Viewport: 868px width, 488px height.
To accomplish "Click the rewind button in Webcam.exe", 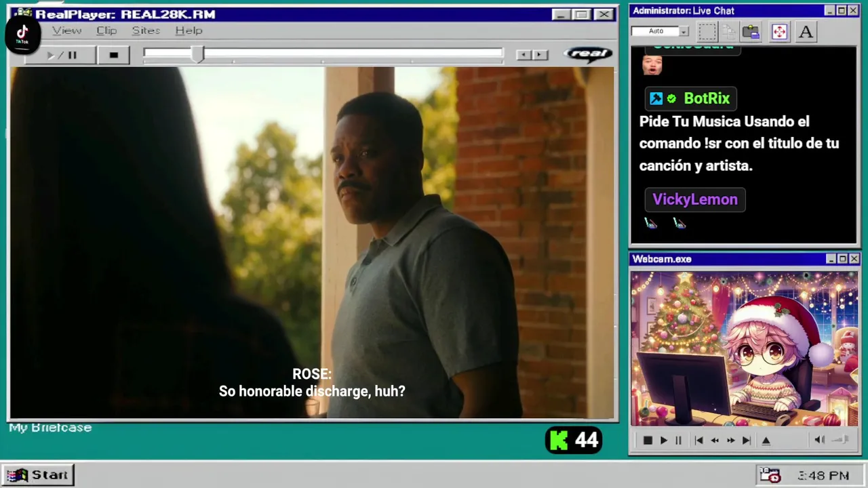I will tap(715, 441).
